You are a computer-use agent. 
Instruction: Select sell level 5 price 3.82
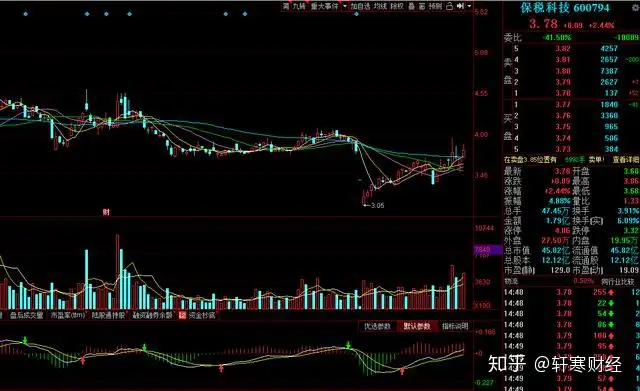[563, 48]
